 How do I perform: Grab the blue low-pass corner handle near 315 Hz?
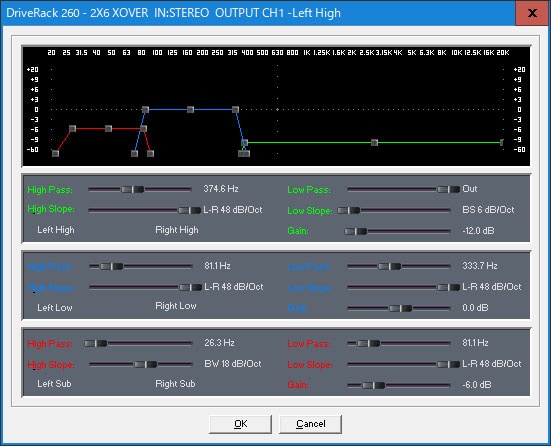coord(235,110)
